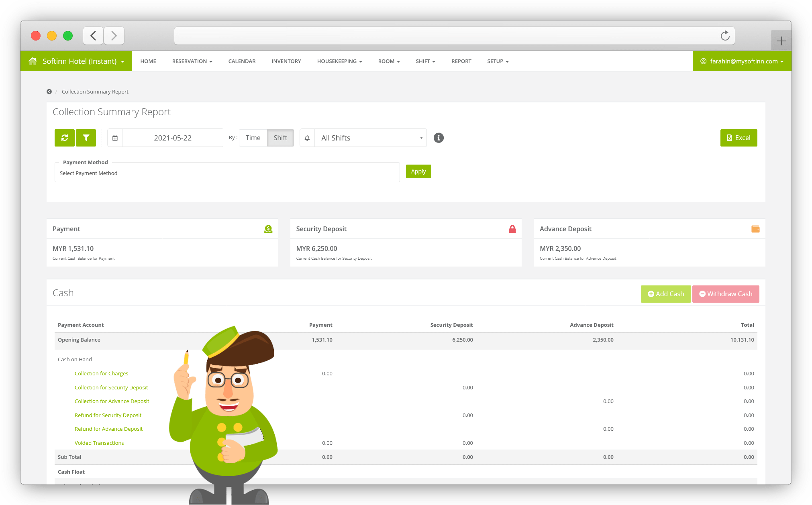Click the filter funnel icon
This screenshot has width=812, height=505.
[x=86, y=138]
